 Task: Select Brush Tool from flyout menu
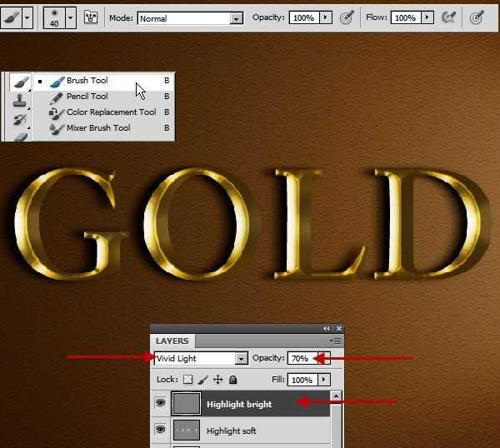coord(104,81)
